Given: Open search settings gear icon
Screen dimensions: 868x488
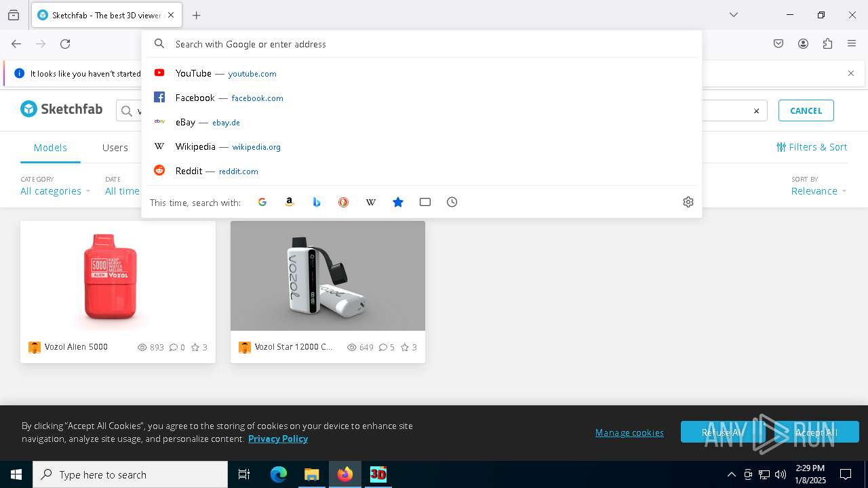Looking at the screenshot, I should pos(688,202).
